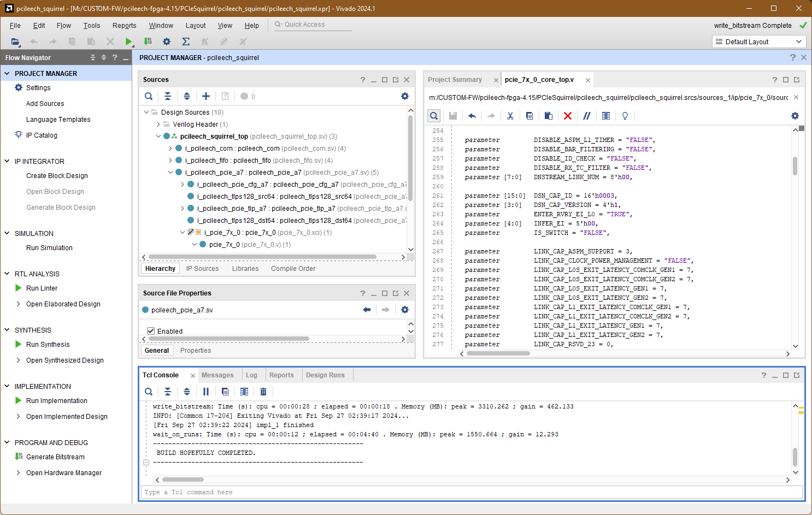The image size is (812, 515).
Task: Switch to the Compile Order tab
Action: (x=293, y=269)
